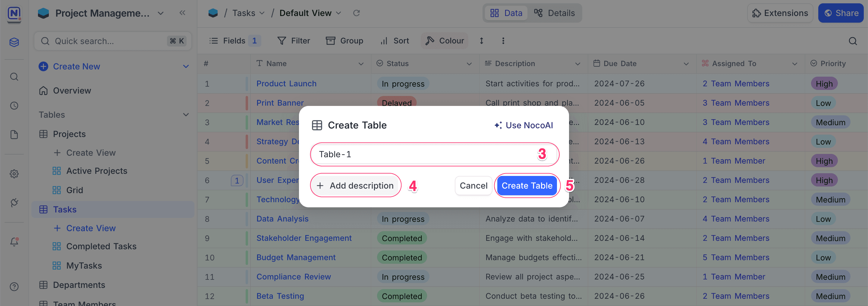
Task: Open the help question mark icon
Action: pos(14,286)
